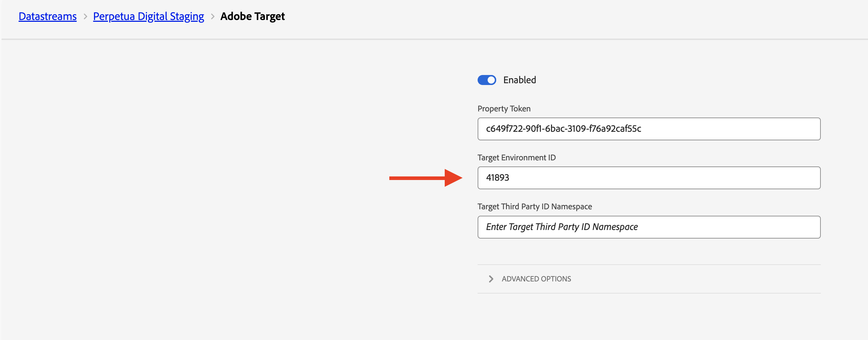Screen dimensions: 868x340
Task: Go to Perpetua Digital Staging breadcrumb
Action: click(x=148, y=16)
